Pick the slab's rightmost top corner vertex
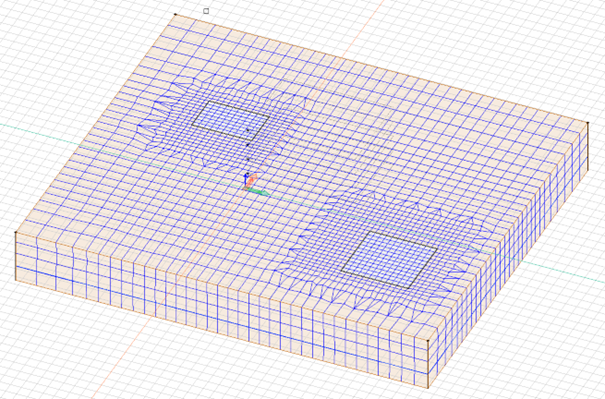This screenshot has height=399, width=605. pyautogui.click(x=588, y=123)
